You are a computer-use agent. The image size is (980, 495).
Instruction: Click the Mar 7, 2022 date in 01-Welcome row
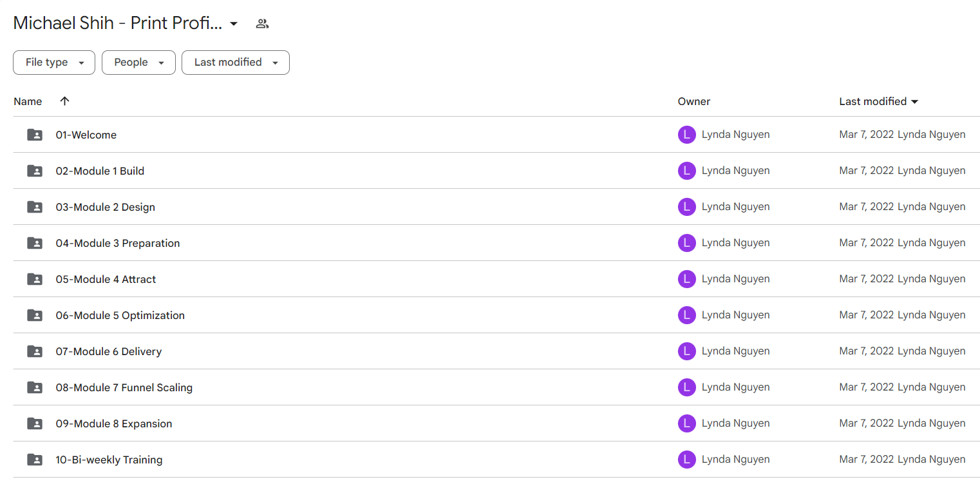(867, 135)
